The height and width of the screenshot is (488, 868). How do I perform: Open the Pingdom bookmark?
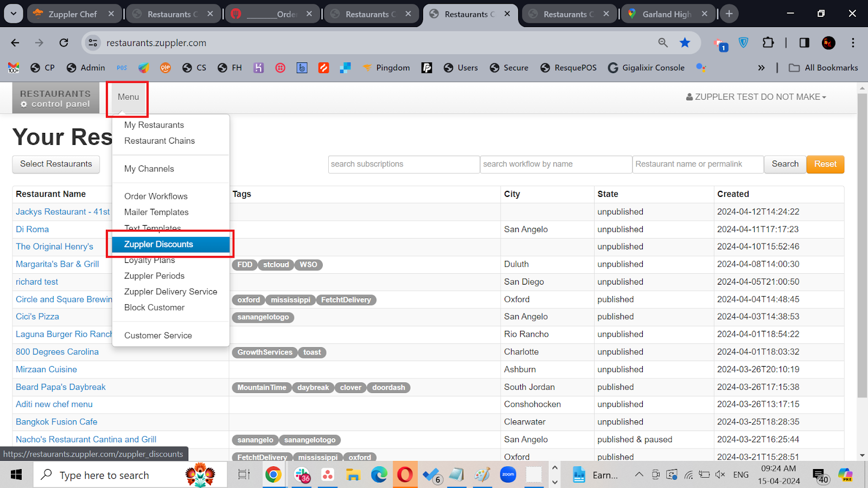(386, 68)
